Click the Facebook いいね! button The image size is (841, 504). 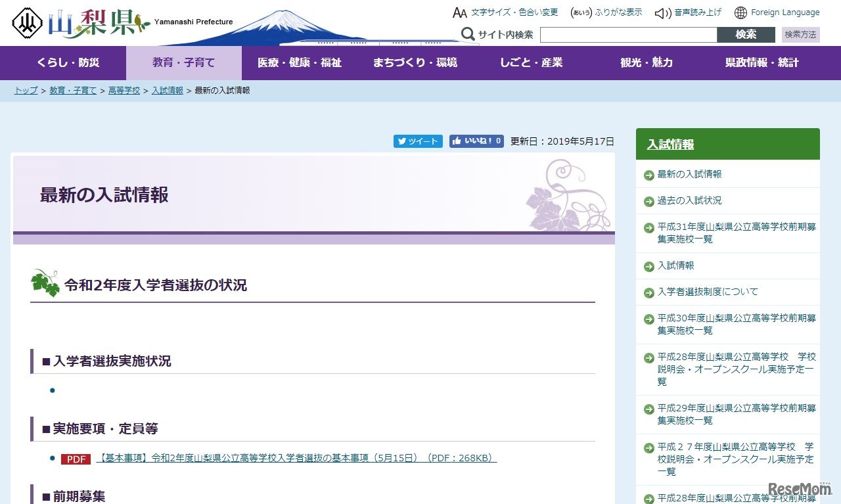coord(476,141)
